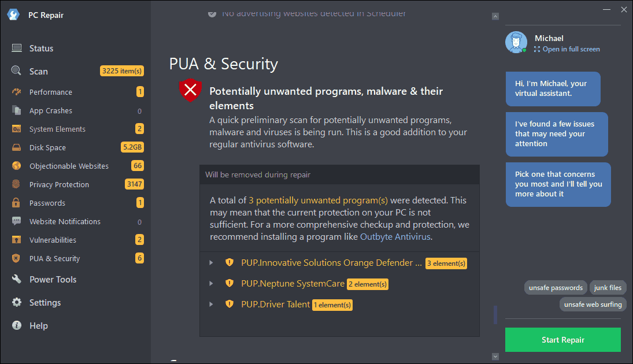Click Michael's virtual assistant avatar
633x364 pixels.
516,43
